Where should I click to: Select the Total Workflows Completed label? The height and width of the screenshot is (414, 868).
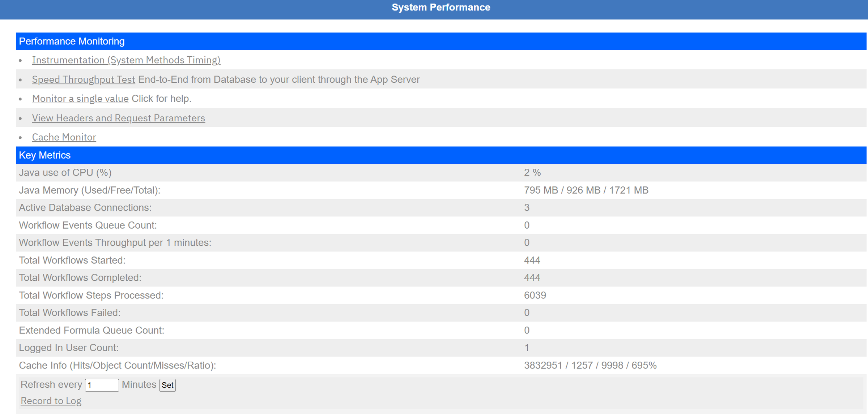tap(80, 278)
